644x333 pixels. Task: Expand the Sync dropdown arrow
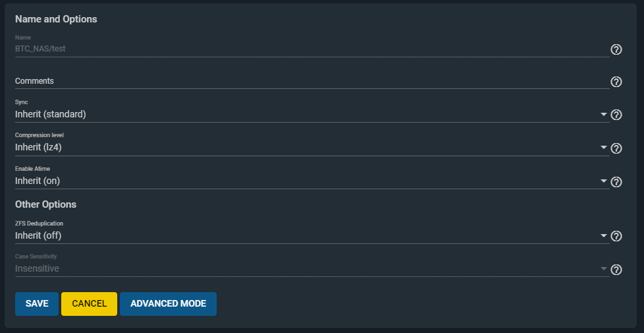(604, 115)
